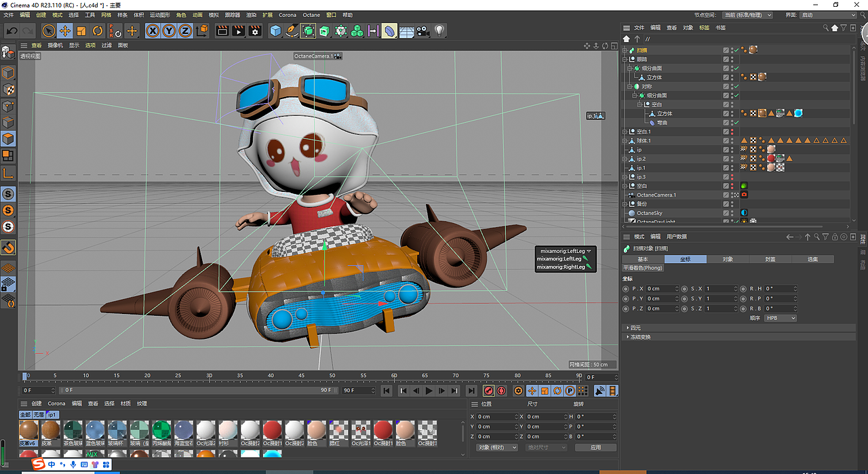Toggle visibility dots for ip.3
Image resolution: width=868 pixels, height=474 pixels.
pyautogui.click(x=732, y=177)
